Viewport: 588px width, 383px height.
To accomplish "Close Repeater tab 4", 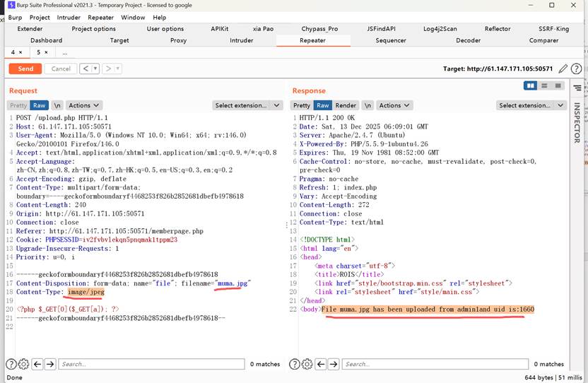I will [20, 52].
